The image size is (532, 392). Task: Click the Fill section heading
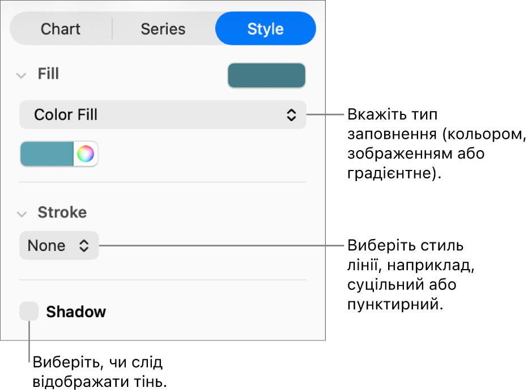tap(48, 74)
